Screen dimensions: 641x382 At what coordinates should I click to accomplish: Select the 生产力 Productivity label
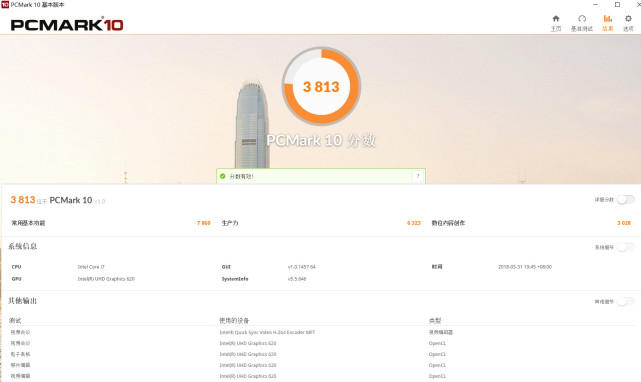[230, 223]
